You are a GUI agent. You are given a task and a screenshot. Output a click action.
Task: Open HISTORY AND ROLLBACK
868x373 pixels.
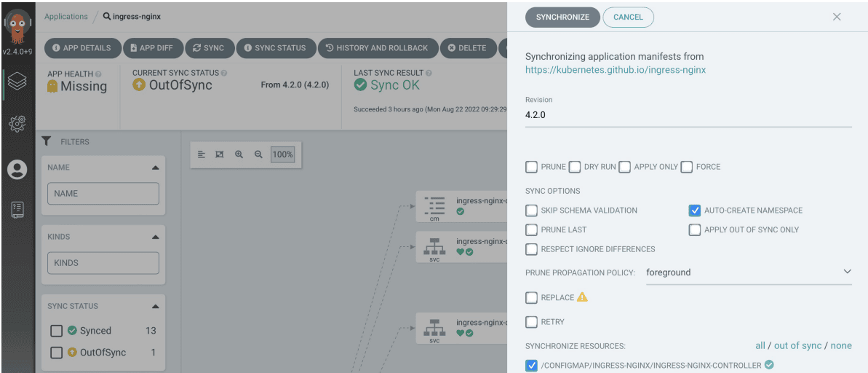[378, 48]
